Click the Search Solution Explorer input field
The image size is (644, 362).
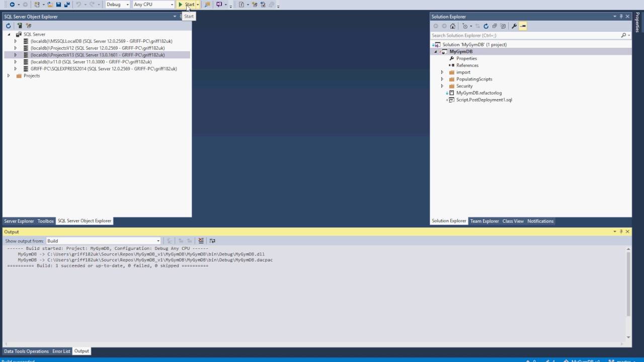click(x=525, y=35)
